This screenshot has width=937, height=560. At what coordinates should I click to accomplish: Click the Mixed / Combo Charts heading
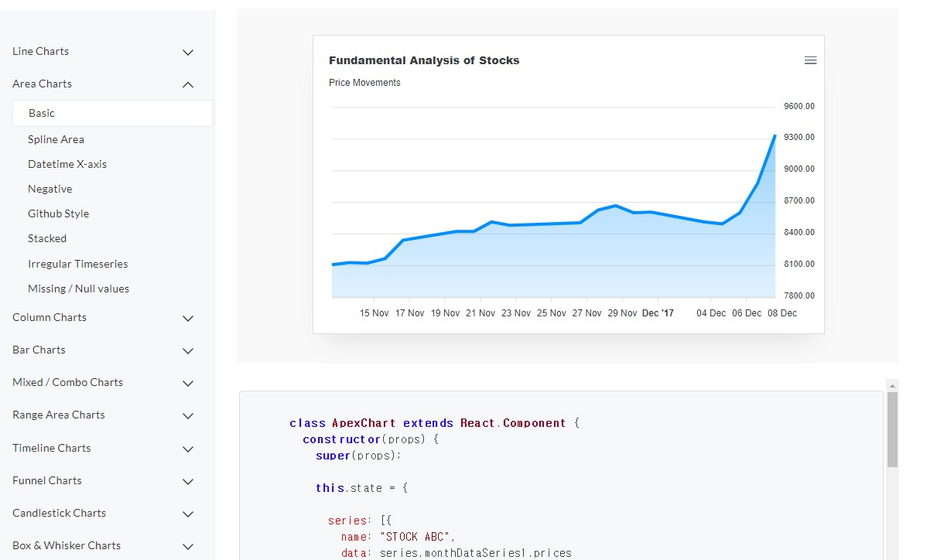(68, 382)
